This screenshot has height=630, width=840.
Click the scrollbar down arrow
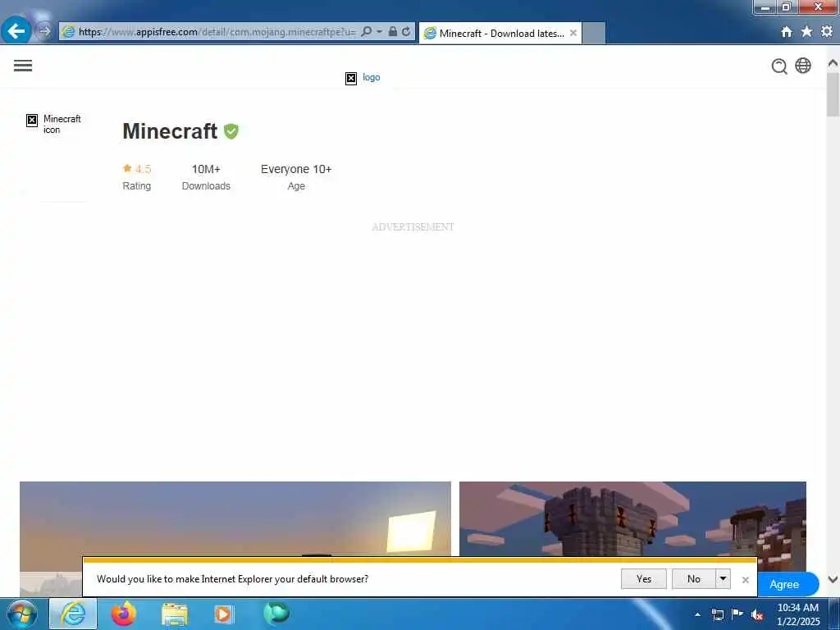click(x=833, y=579)
